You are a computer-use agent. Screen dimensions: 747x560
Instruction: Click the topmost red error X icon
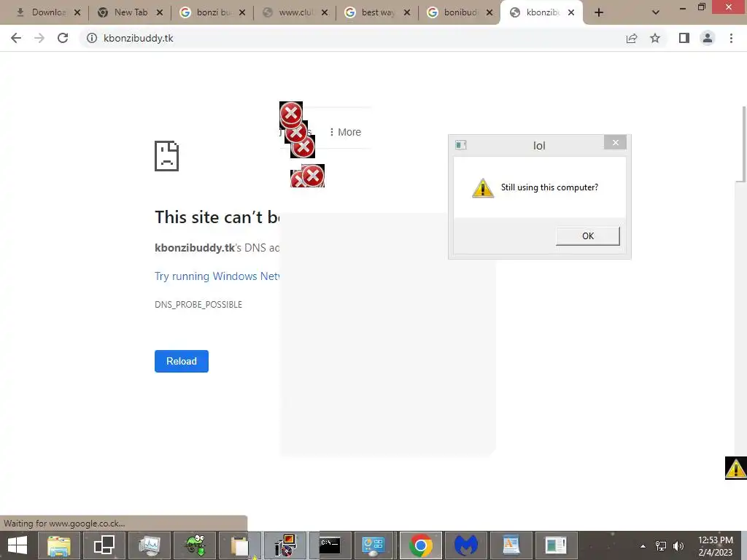[290, 114]
